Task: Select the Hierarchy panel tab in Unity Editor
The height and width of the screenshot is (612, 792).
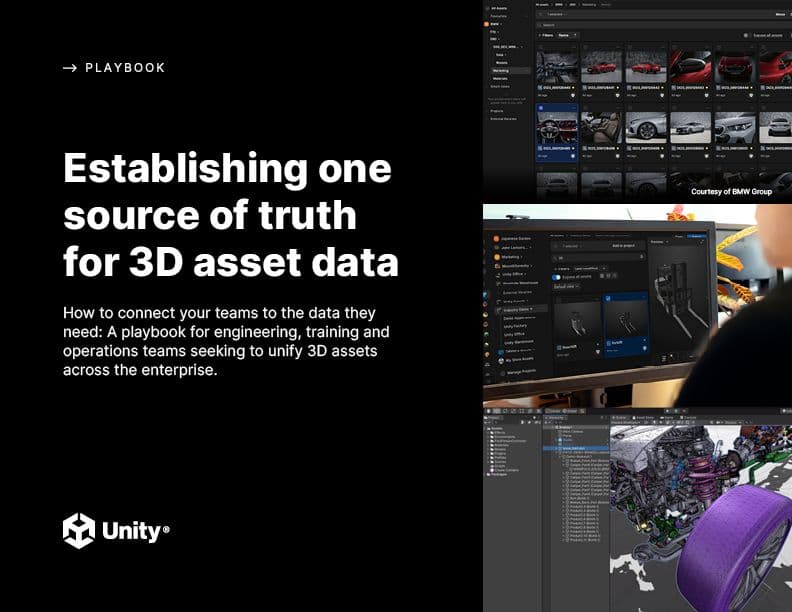Action: 556,418
